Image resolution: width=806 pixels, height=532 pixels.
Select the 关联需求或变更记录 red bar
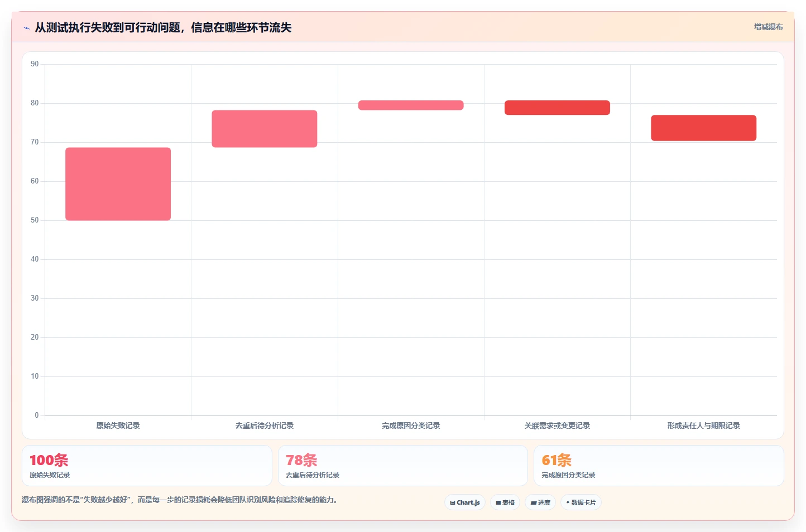click(557, 108)
